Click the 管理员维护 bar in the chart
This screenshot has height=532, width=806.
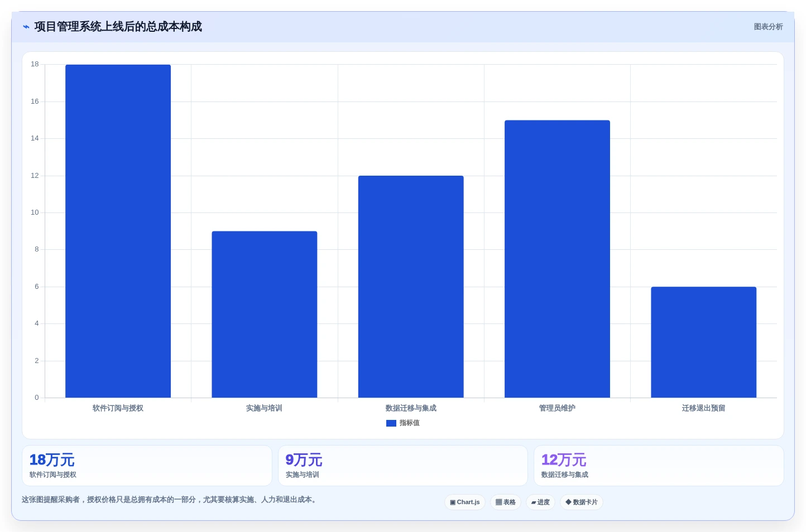pyautogui.click(x=557, y=259)
